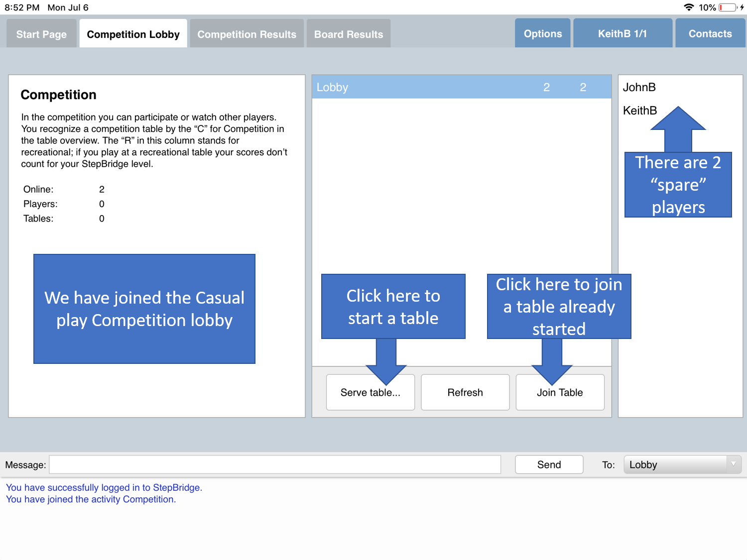
Task: Tap the Wi-Fi icon in status bar
Action: tap(689, 7)
